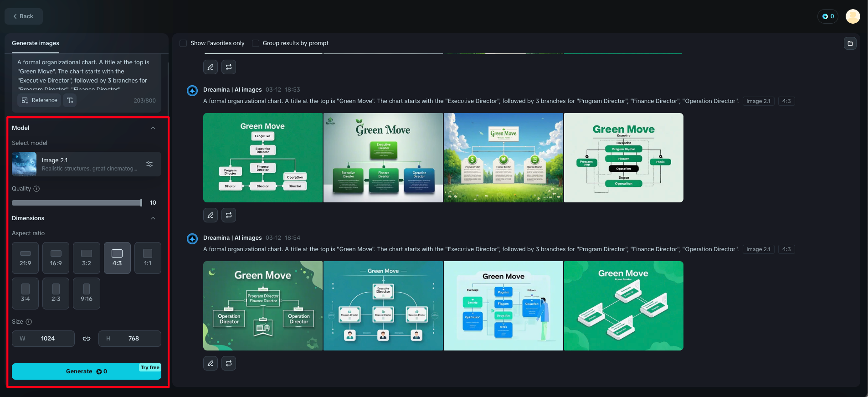Collapse the Dimensions section
This screenshot has height=397, width=868.
click(153, 218)
